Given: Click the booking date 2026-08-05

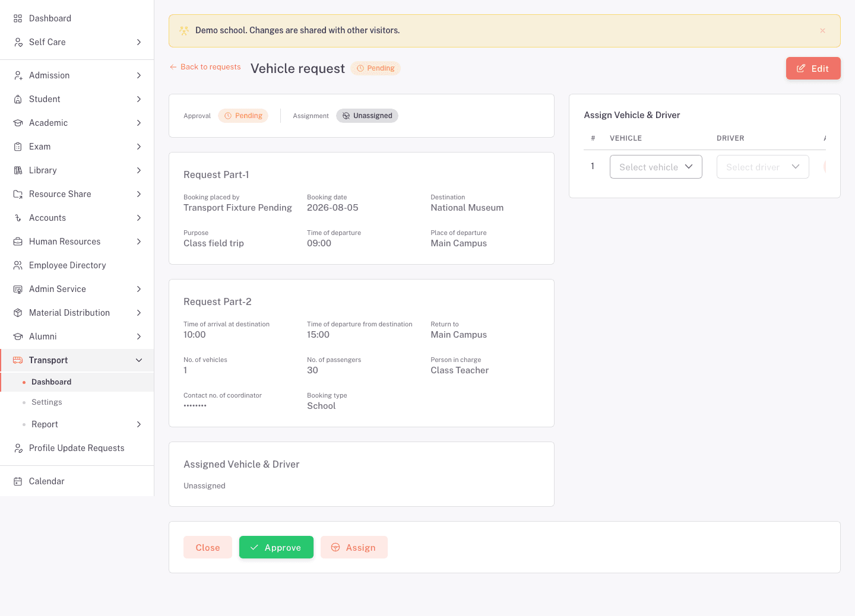Looking at the screenshot, I should click(x=332, y=208).
